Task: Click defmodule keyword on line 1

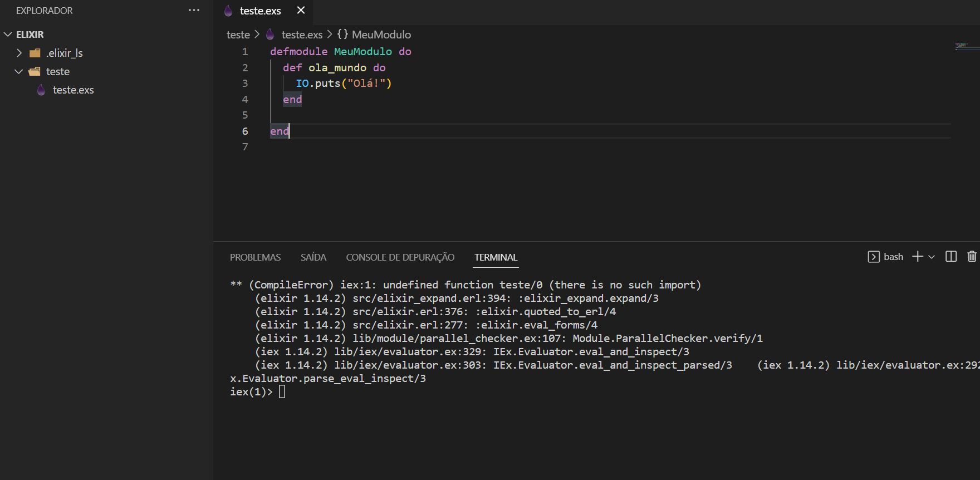Action: point(299,51)
